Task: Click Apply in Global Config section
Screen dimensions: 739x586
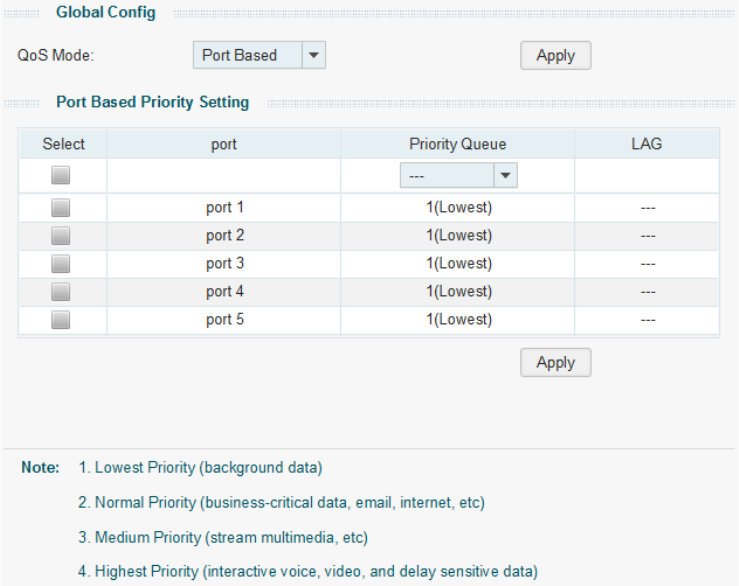Action: pos(555,56)
